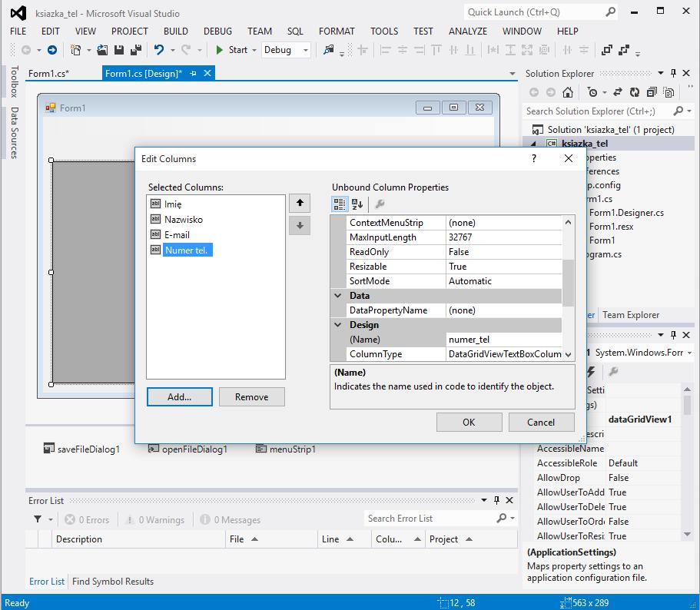Toggle auto-hide pin on Solution Explorer panel
Image resolution: width=700 pixels, height=610 pixels.
(674, 73)
